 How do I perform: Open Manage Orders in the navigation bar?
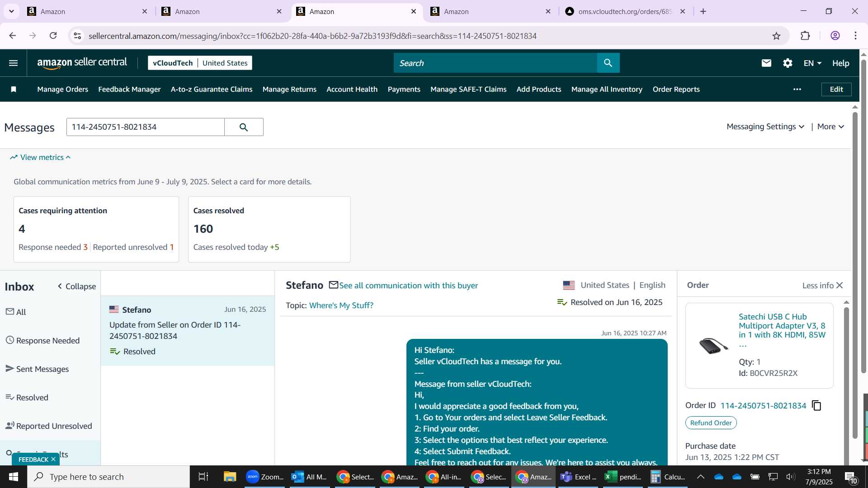click(63, 89)
